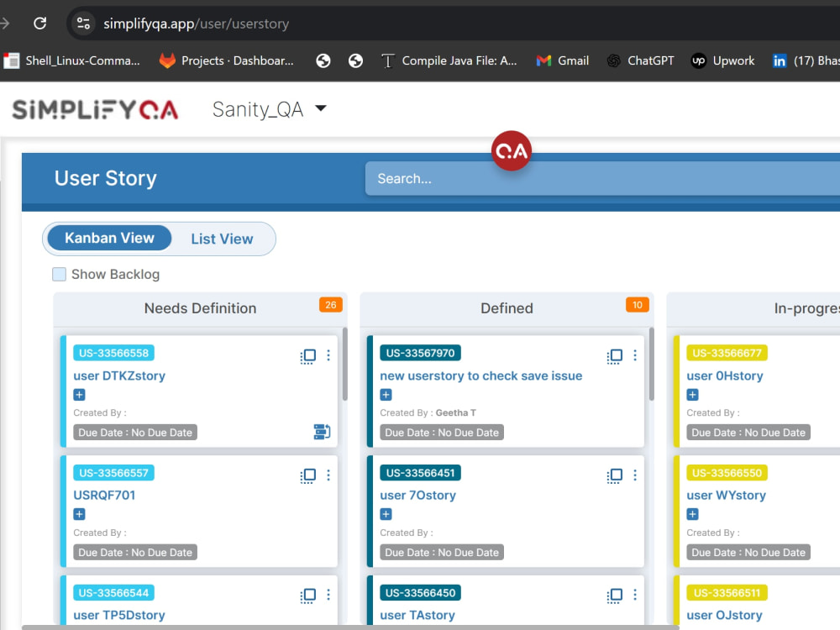The height and width of the screenshot is (630, 840).
Task: Open LinkedIn bookmark
Action: pos(806,60)
